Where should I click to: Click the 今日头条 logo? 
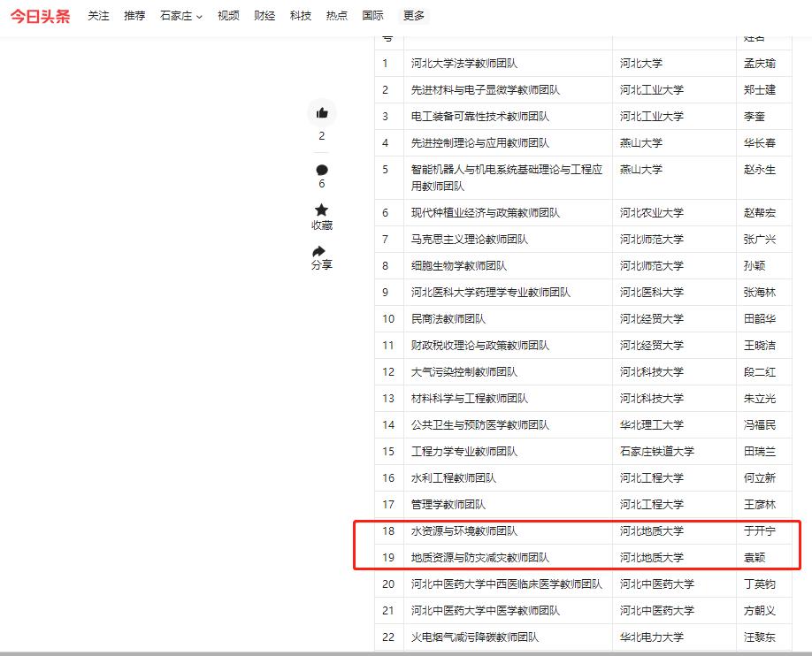click(x=40, y=16)
